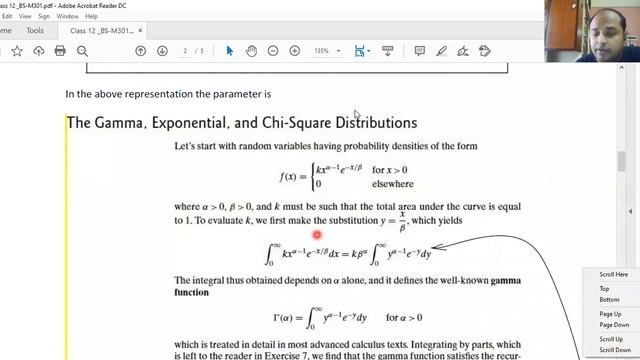Open the Help menu
Screen dimensions: 640x360
point(91,16)
